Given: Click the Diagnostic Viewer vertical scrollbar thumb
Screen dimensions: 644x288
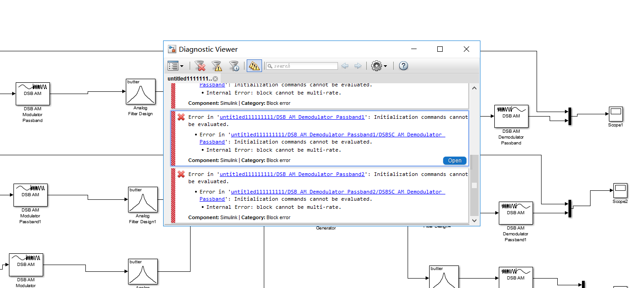Looking at the screenshot, I should pyautogui.click(x=474, y=186).
